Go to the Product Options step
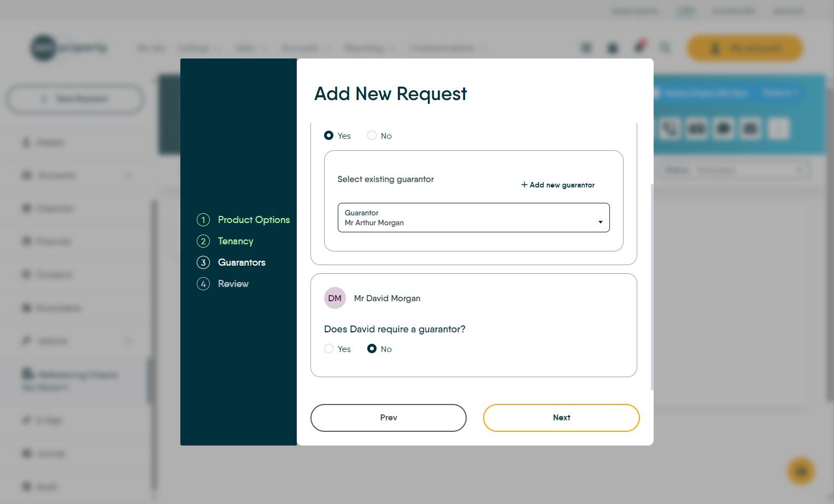Screen dimensions: 834x504 (x=254, y=220)
